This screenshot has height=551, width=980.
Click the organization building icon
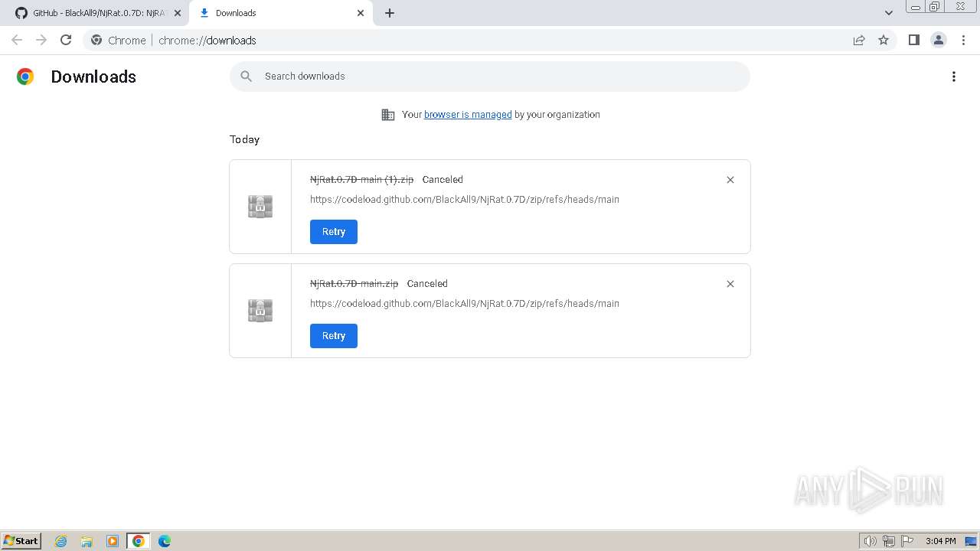(x=388, y=115)
